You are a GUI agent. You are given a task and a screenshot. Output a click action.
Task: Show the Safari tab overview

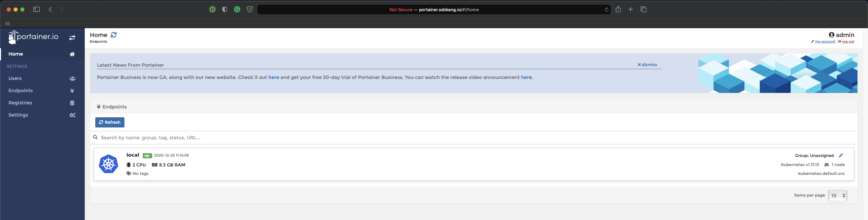644,9
